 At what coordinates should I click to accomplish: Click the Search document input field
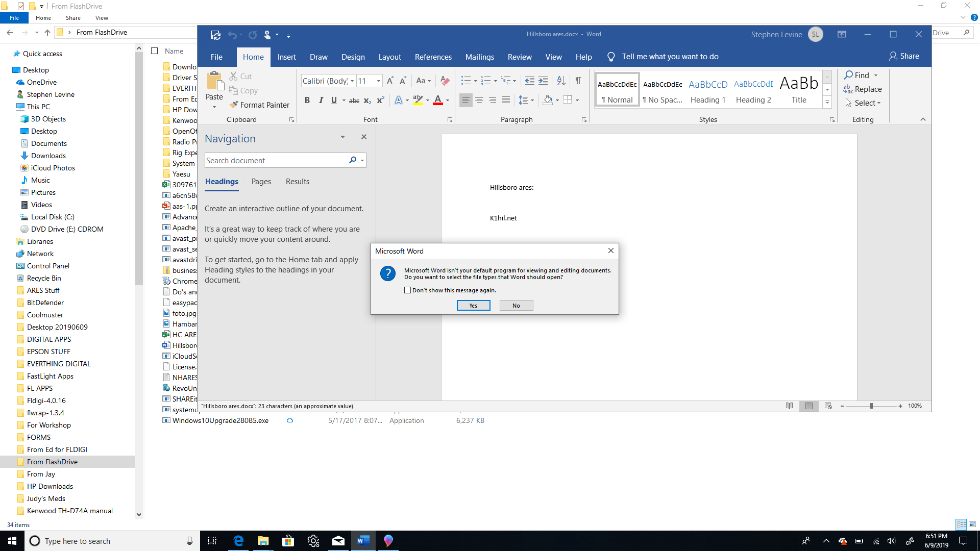276,161
